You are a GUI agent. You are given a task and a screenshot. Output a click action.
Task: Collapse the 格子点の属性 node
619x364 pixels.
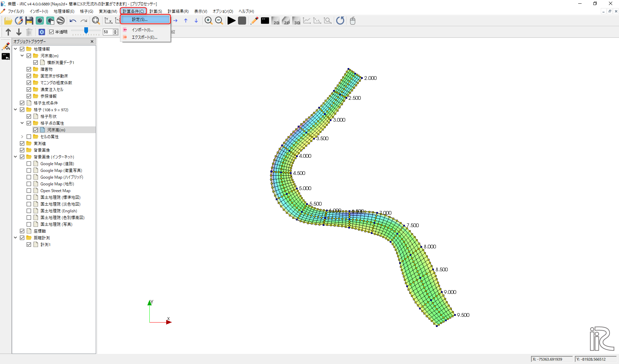point(22,123)
